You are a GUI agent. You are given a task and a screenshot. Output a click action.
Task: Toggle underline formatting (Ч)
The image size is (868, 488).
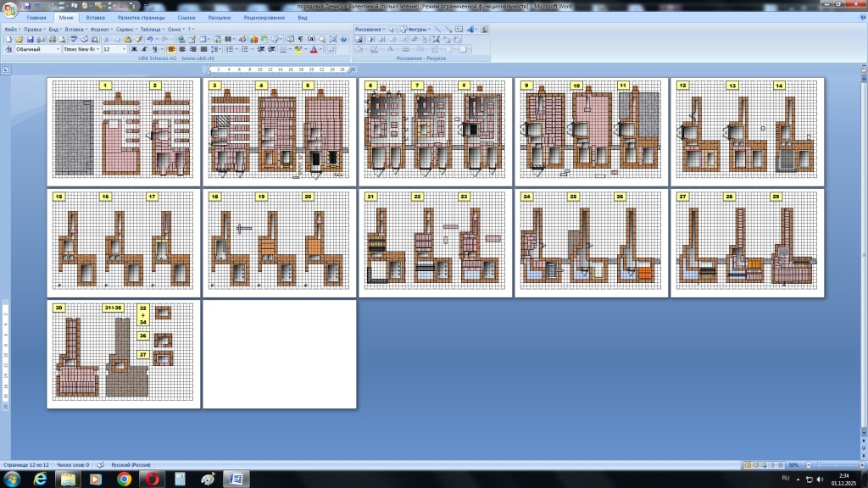point(154,50)
